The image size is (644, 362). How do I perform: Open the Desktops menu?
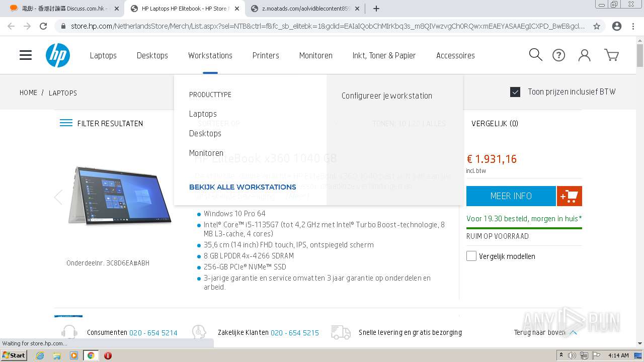pos(152,55)
